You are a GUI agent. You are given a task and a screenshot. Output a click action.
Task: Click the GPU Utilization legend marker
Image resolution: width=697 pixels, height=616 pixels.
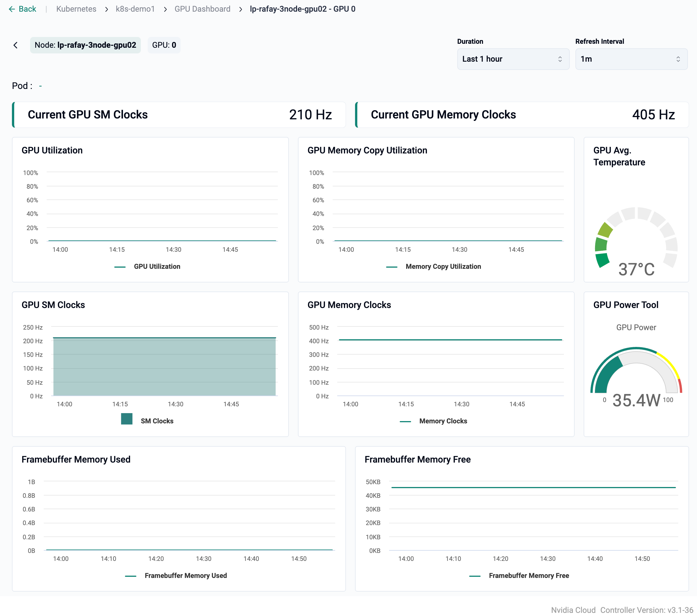(120, 267)
